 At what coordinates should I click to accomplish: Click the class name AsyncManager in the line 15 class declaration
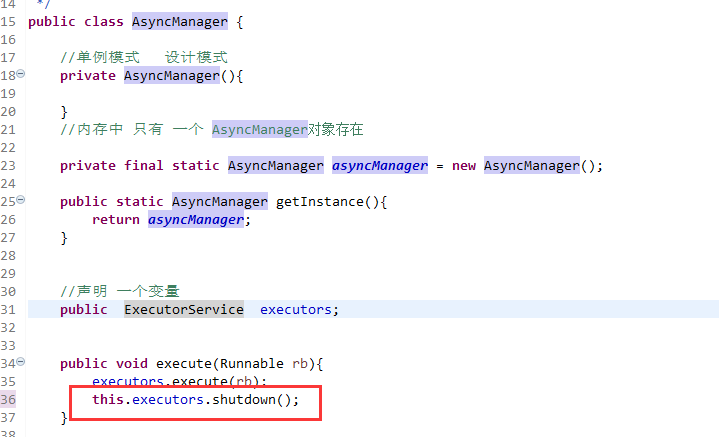180,22
